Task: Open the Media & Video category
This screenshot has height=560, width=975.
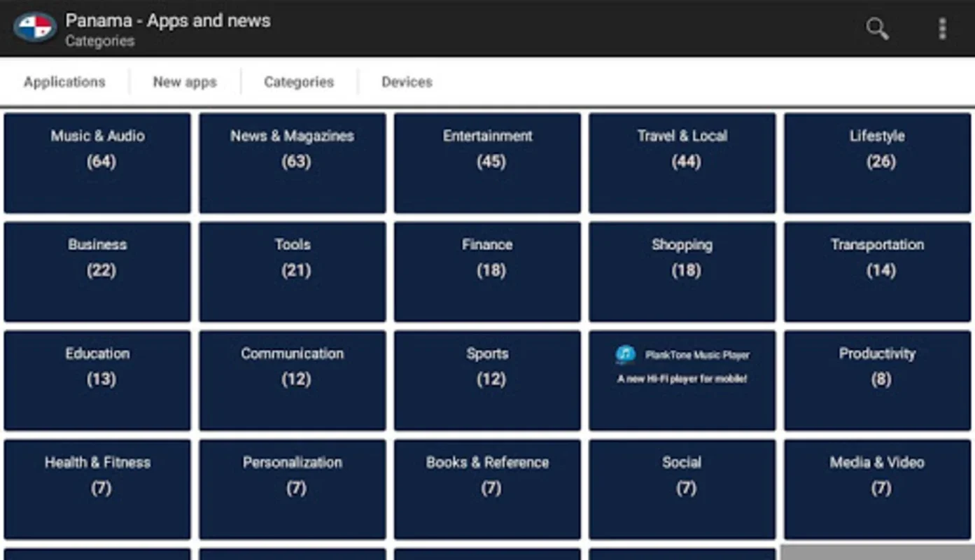Action: 877,489
